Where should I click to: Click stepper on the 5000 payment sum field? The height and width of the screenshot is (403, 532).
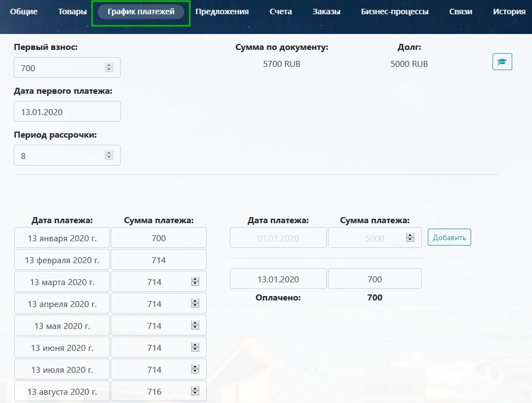tap(409, 238)
